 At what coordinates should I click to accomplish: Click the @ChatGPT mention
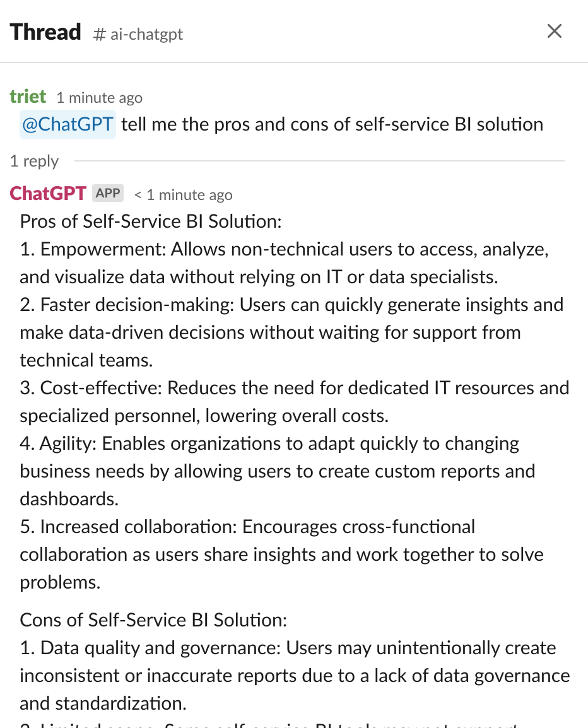click(67, 124)
